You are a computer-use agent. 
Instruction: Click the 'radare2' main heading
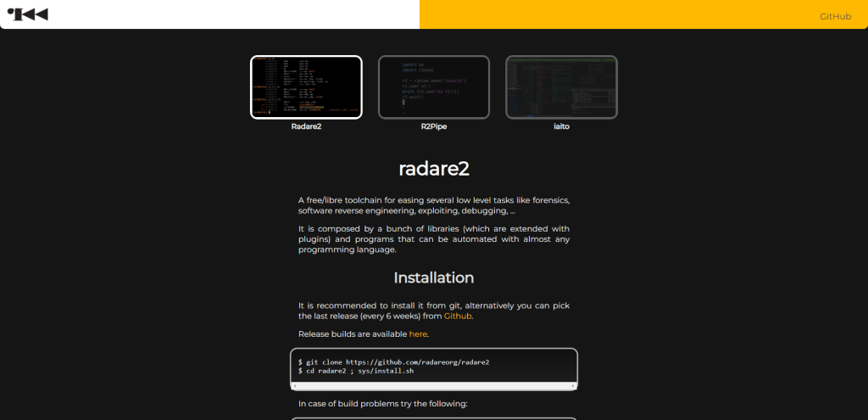(x=434, y=169)
